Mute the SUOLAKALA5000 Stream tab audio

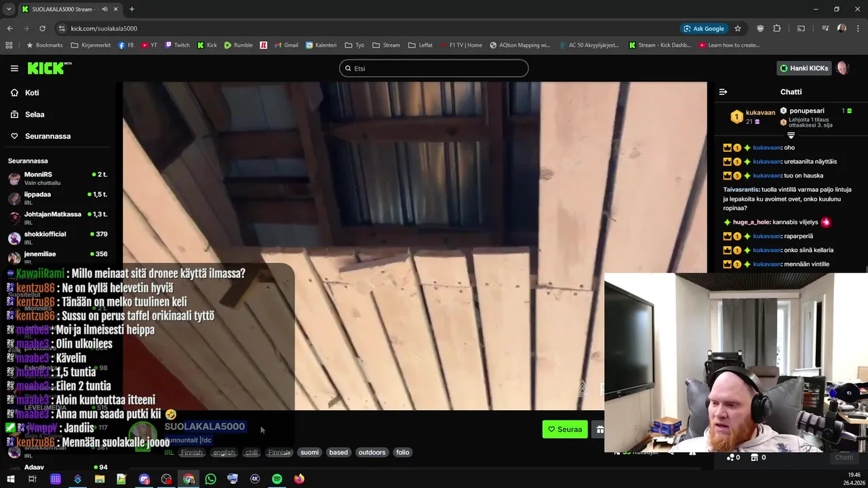(104, 9)
